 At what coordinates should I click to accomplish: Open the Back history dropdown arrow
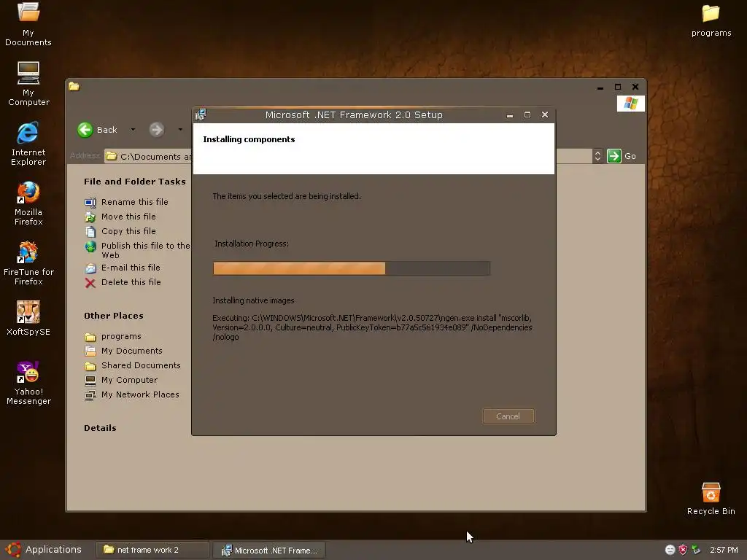[133, 130]
